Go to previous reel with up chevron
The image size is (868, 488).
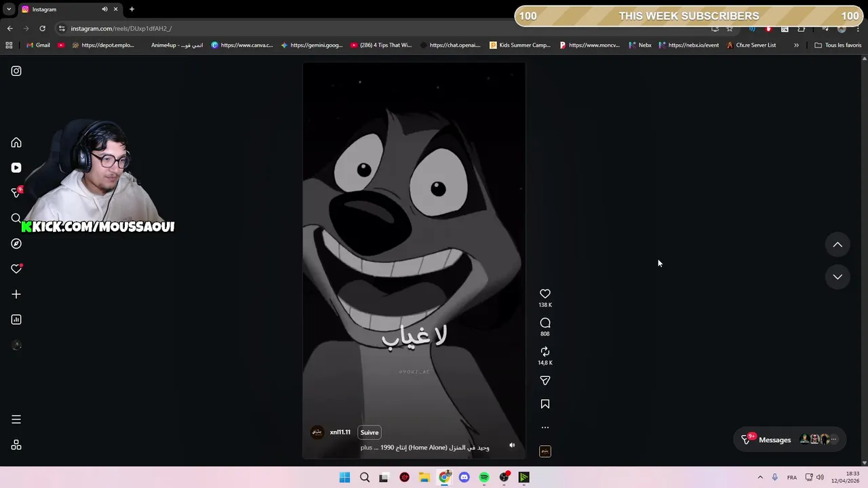point(837,245)
